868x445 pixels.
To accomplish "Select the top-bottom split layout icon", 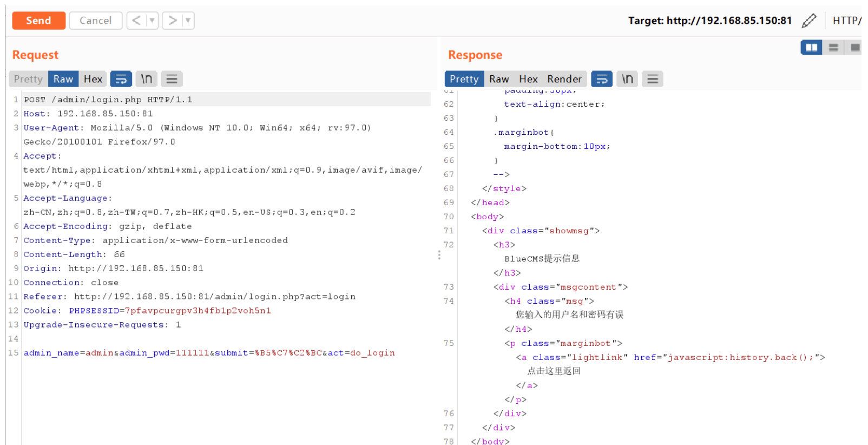I will click(833, 48).
